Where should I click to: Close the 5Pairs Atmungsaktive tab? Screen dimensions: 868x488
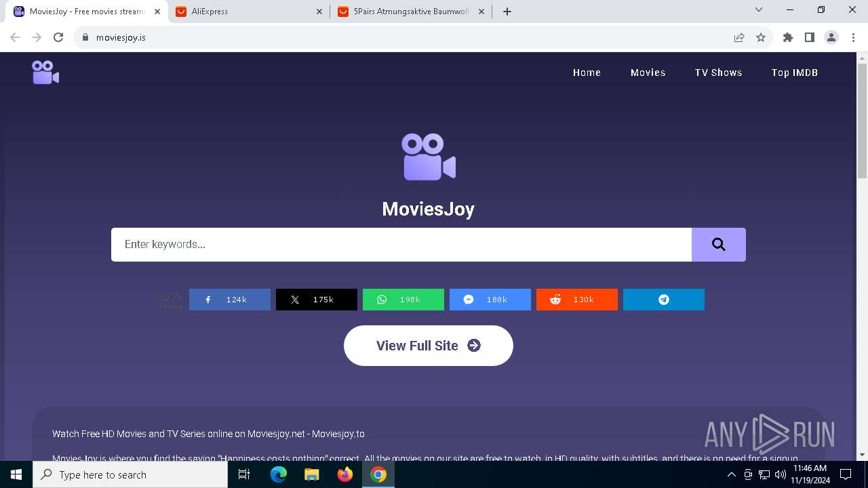coord(482,12)
